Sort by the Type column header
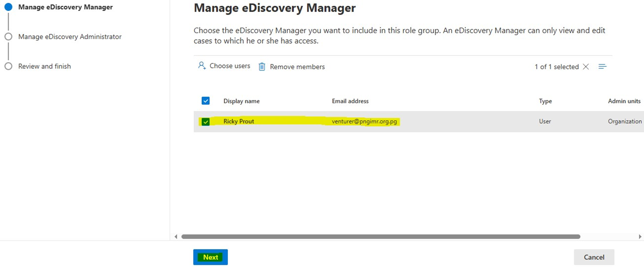The width and height of the screenshot is (644, 267). tap(545, 101)
